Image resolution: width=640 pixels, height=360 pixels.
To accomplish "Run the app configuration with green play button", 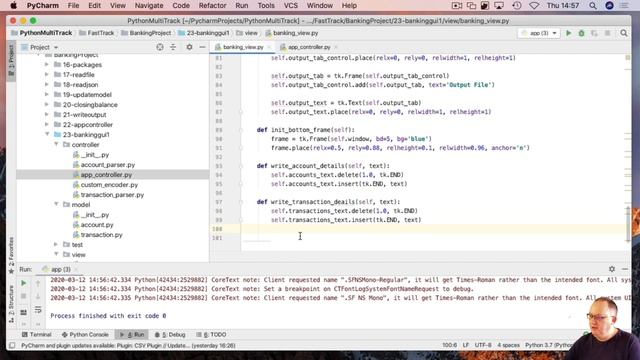I will tap(568, 33).
